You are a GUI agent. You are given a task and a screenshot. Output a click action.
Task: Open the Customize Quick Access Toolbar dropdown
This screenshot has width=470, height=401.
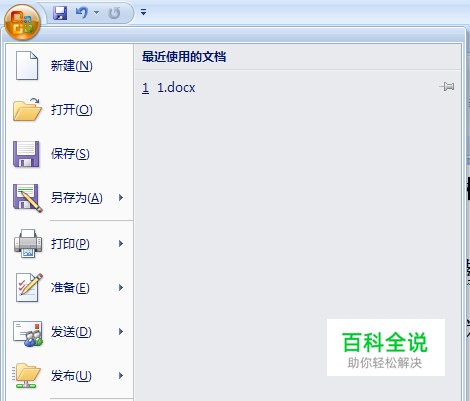click(143, 13)
